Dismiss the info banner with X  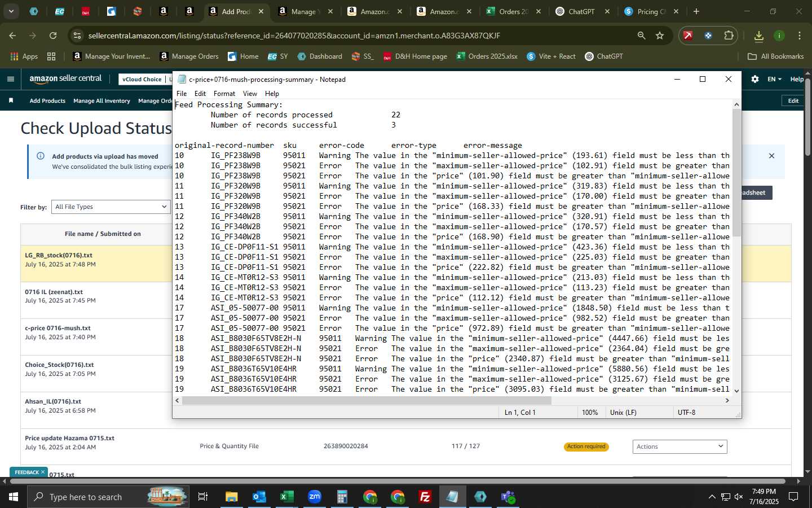coord(771,156)
